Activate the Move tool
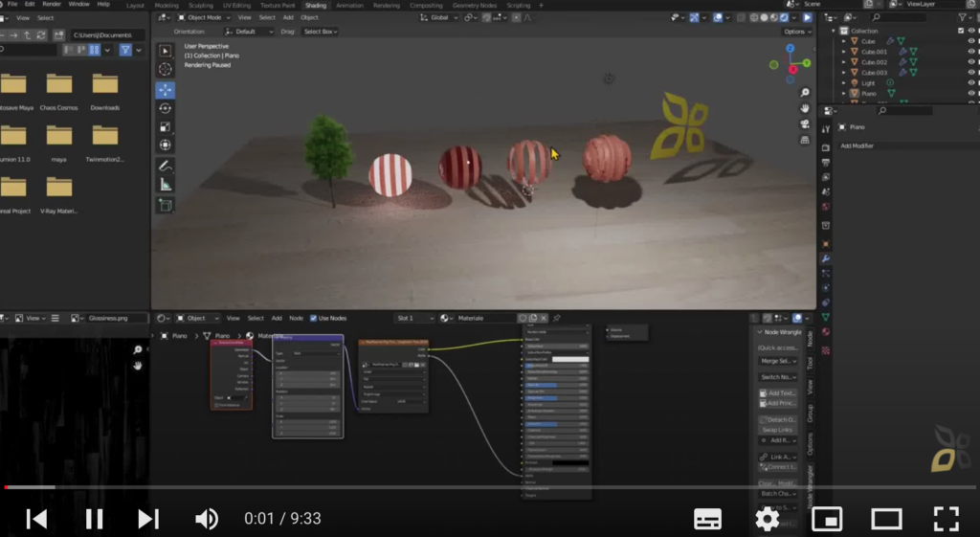980x537 pixels. pos(165,89)
